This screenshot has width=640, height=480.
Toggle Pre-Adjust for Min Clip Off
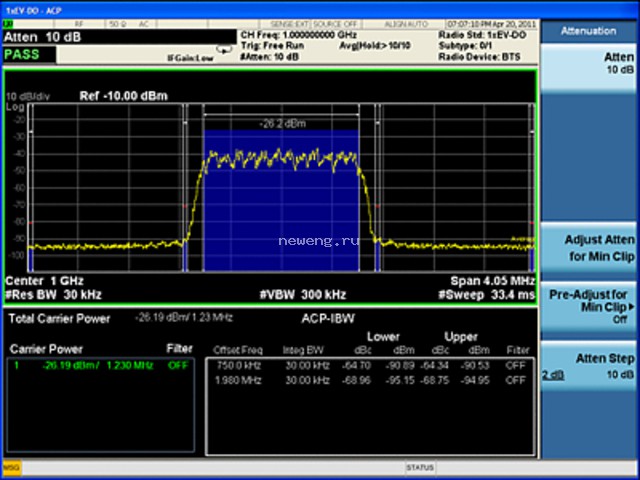[588, 309]
